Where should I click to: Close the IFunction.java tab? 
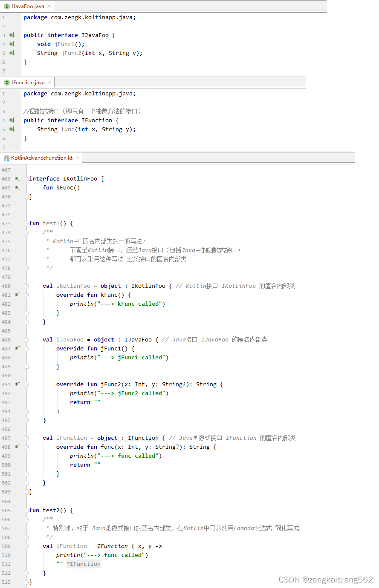click(x=49, y=82)
